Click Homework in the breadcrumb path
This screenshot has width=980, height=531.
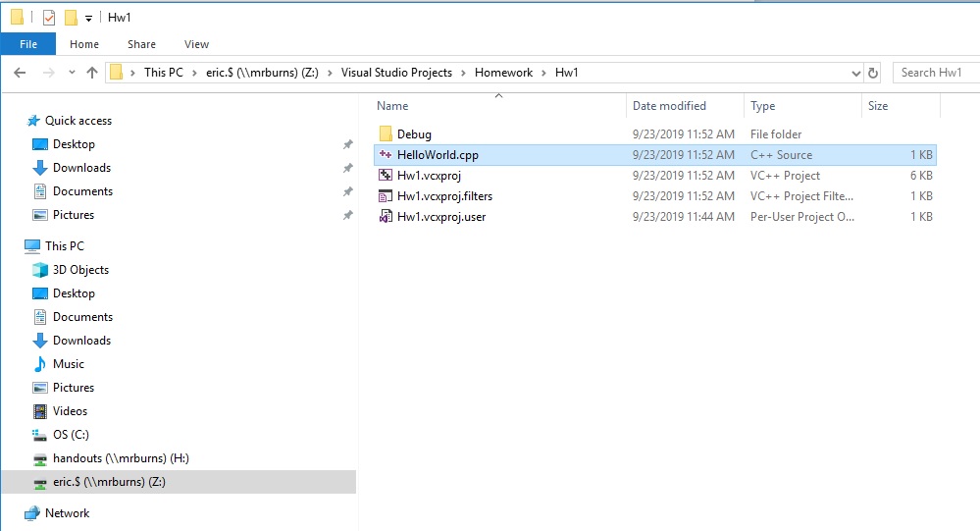[503, 73]
